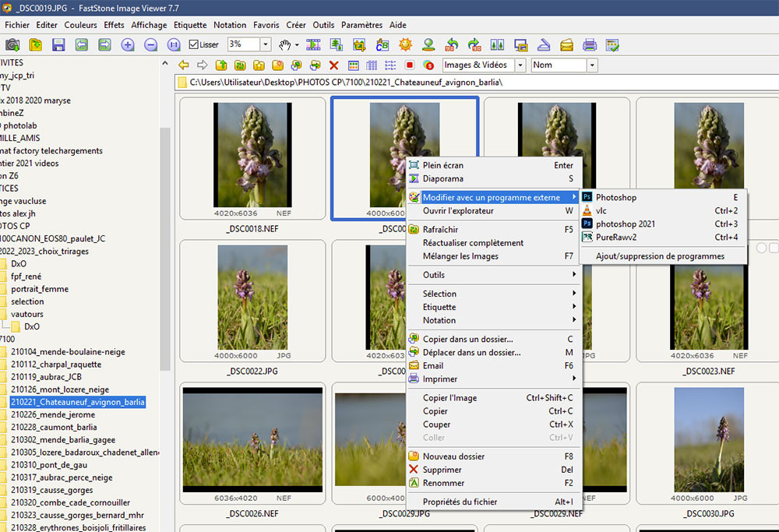This screenshot has height=532, width=779.
Task: Open the crop tool in the toolbar
Action: [x=359, y=45]
